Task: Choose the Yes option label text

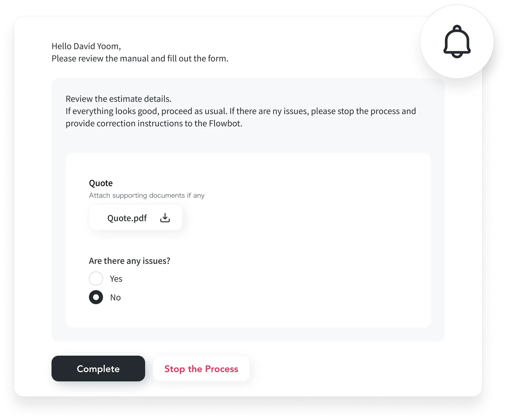Action: point(116,279)
